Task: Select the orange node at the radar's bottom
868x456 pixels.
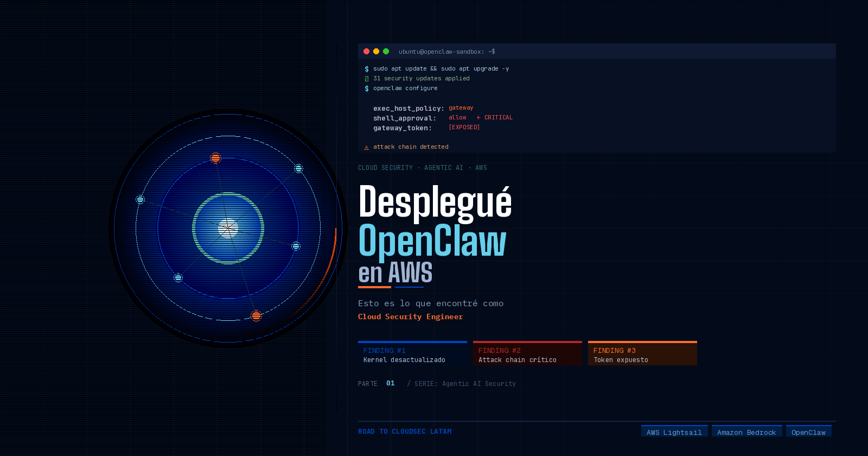Action: 256,315
